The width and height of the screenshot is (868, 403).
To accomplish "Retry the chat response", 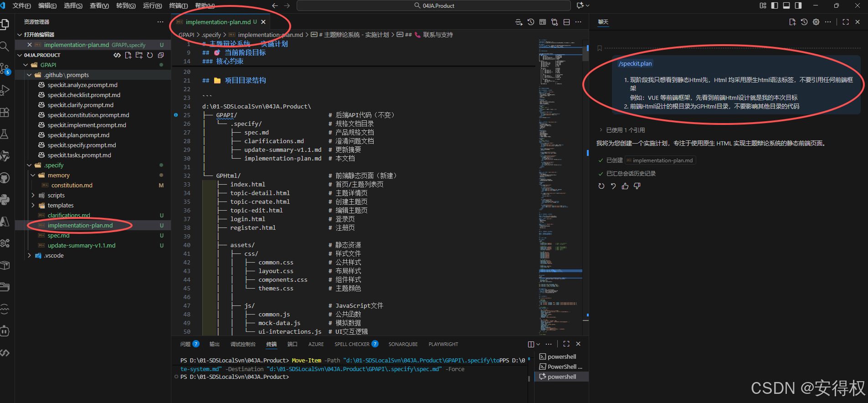I will [601, 186].
